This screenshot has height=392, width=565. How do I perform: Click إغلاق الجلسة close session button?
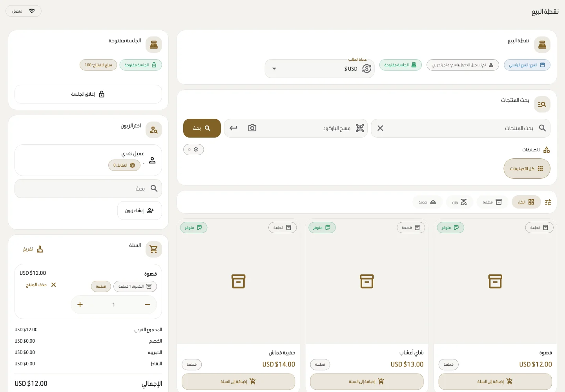click(x=88, y=94)
